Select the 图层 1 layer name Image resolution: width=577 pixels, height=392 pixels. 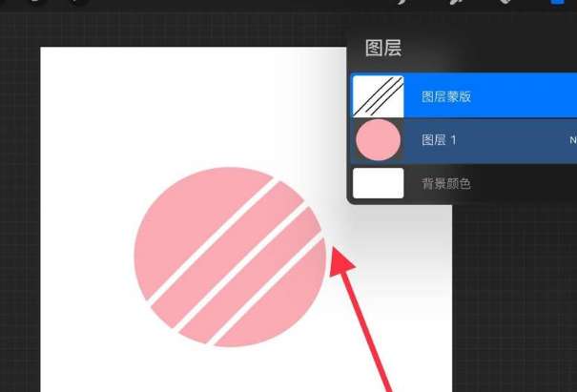[439, 140]
